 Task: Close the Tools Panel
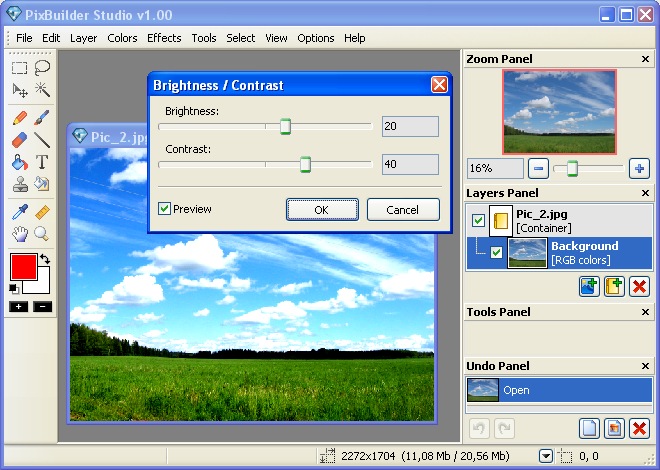click(x=645, y=312)
